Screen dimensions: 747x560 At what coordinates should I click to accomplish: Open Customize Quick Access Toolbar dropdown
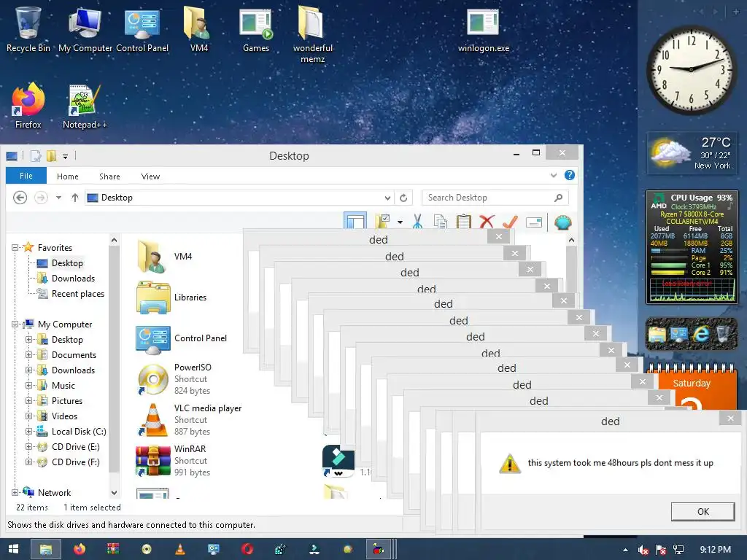(x=65, y=156)
